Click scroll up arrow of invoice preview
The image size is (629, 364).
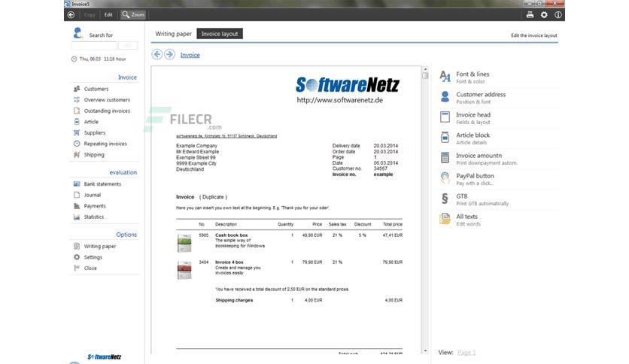425,69
